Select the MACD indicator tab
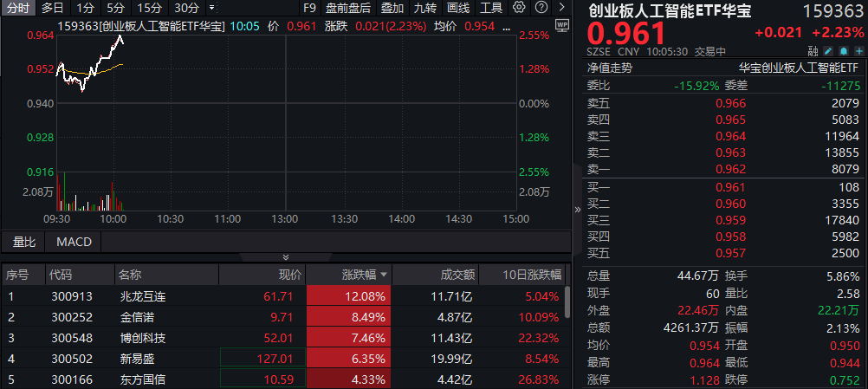This screenshot has width=868, height=389. [74, 242]
